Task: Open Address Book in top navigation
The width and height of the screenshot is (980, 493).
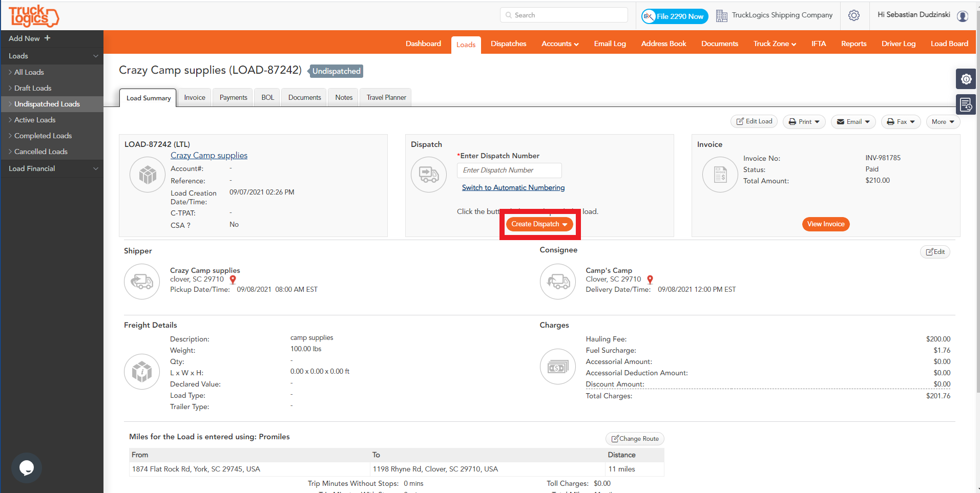Action: 663,44
